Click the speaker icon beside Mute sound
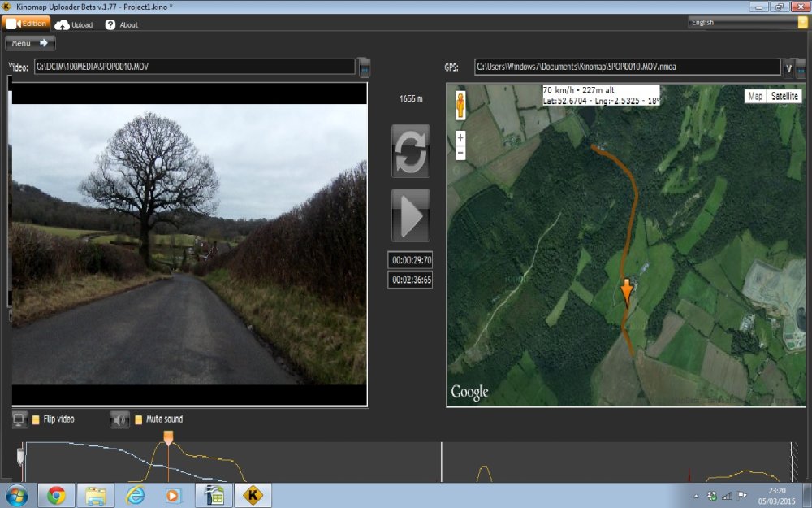 tap(119, 419)
